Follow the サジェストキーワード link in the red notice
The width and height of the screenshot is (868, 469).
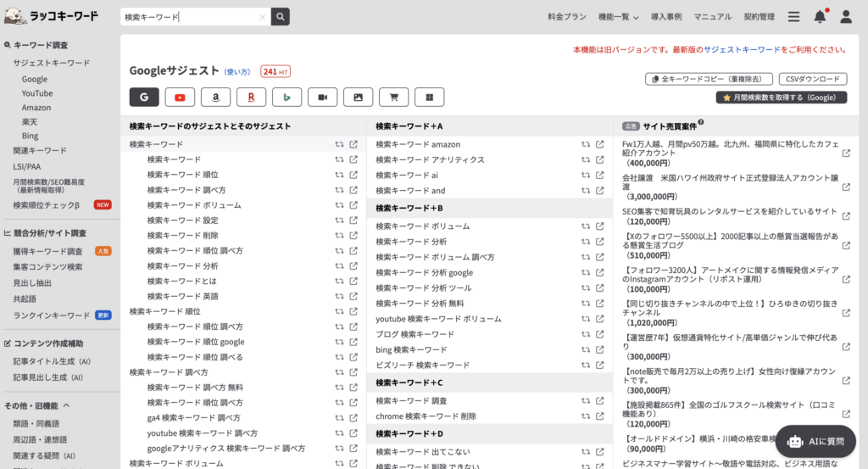click(x=742, y=50)
